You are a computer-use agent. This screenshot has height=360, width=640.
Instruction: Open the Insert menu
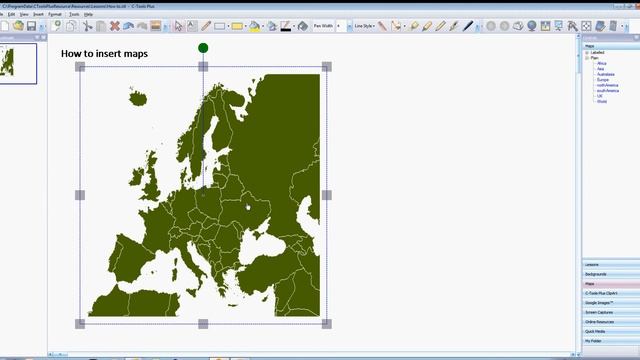point(38,14)
